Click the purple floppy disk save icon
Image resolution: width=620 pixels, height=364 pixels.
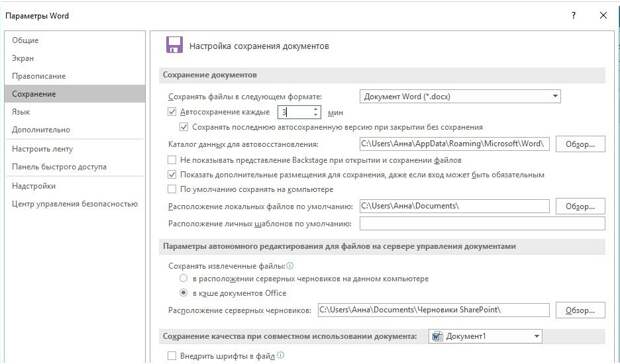point(174,45)
